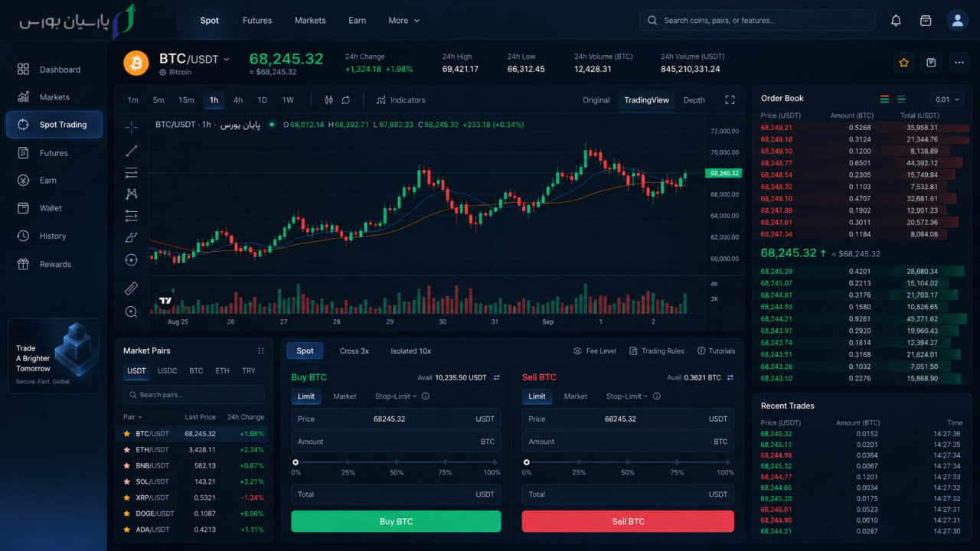Screen dimensions: 980x551
Task: Swap funds next to Sell BTC balance
Action: click(x=730, y=377)
